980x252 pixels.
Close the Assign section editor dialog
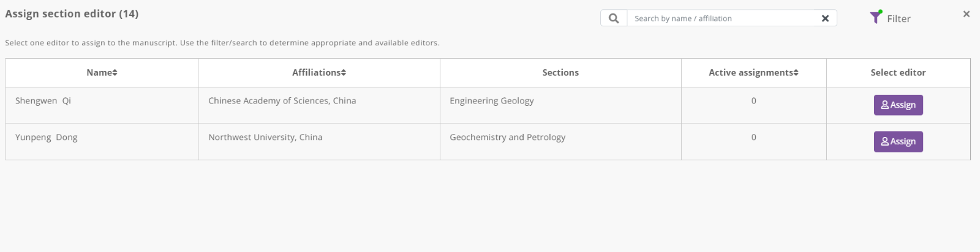tap(967, 14)
